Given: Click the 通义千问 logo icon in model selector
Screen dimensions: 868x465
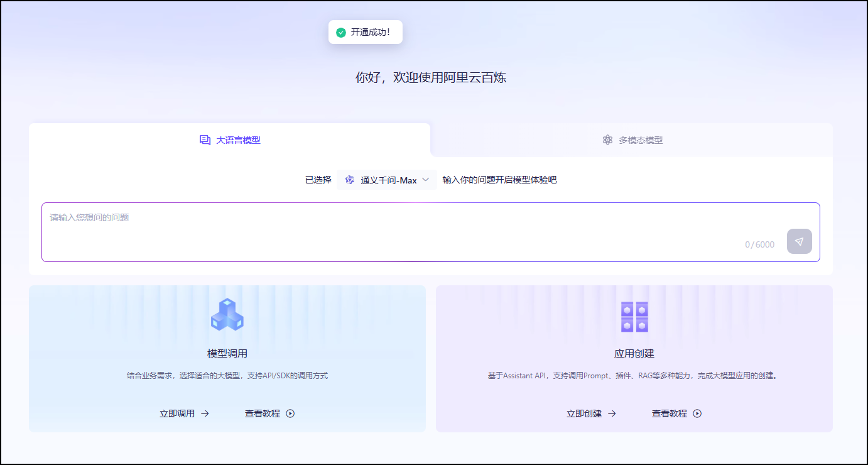Looking at the screenshot, I should [x=350, y=180].
